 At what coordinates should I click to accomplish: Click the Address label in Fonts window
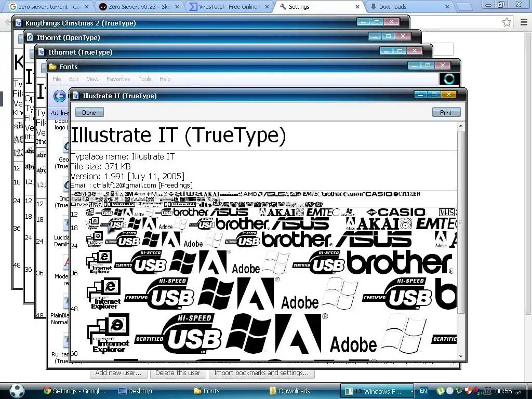pyautogui.click(x=60, y=113)
